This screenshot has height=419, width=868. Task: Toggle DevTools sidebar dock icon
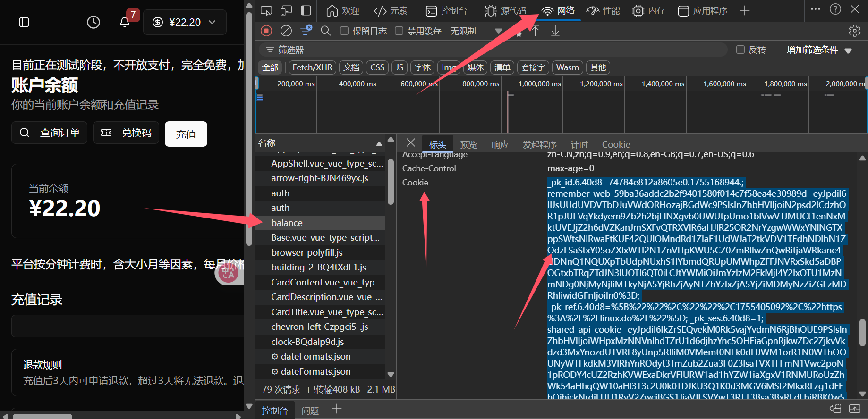(306, 10)
